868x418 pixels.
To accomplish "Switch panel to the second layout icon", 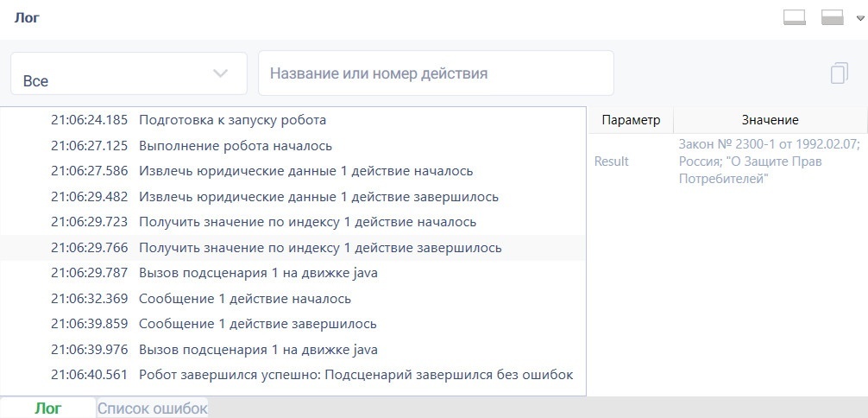I will pos(832,17).
